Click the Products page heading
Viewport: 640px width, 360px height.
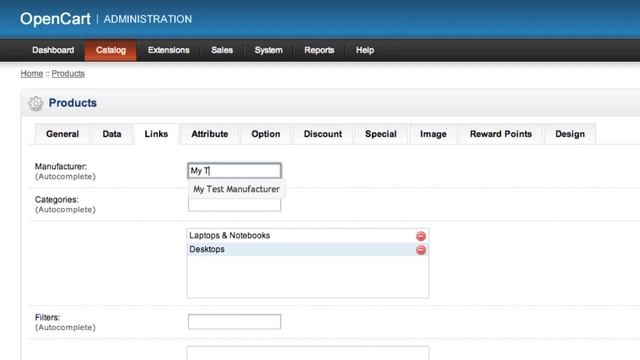(x=73, y=103)
